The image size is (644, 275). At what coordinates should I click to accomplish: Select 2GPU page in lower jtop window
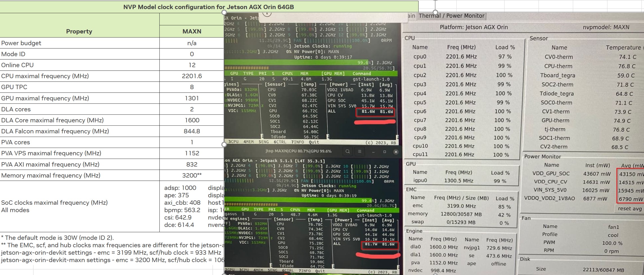pos(230,270)
